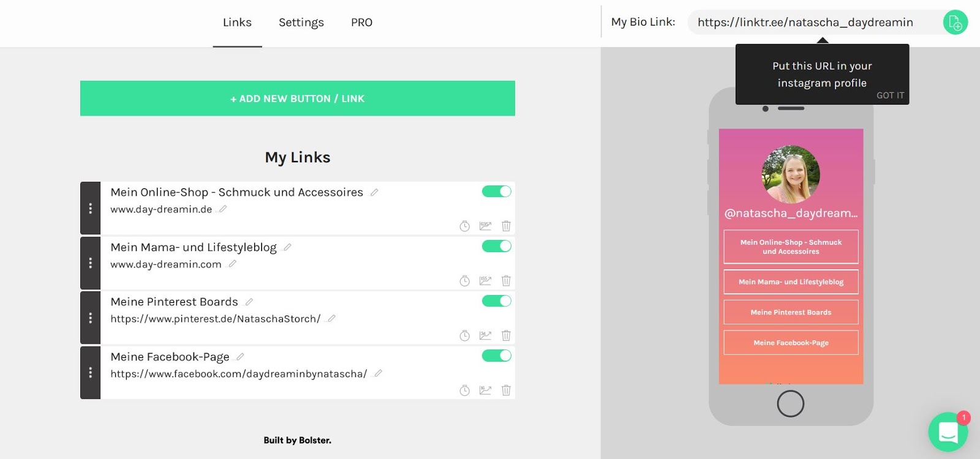The image size is (980, 459).
Task: View analytics for Meine Pinterest Boards link
Action: click(485, 335)
